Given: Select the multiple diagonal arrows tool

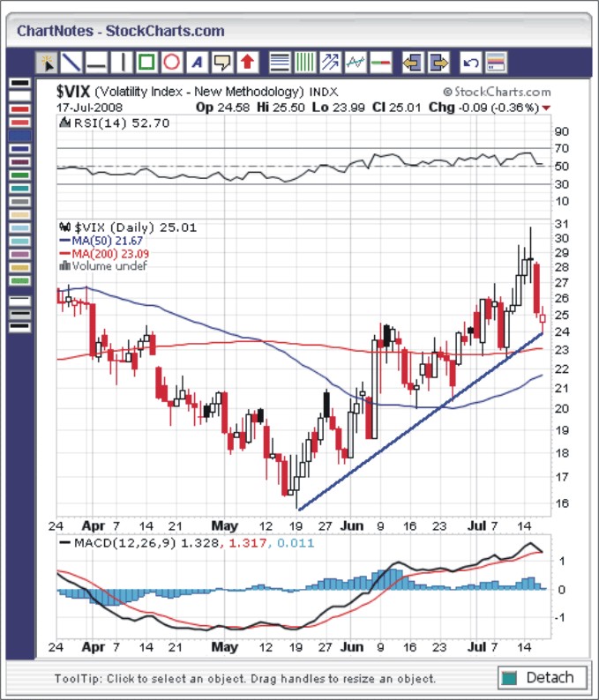Looking at the screenshot, I should (x=330, y=63).
